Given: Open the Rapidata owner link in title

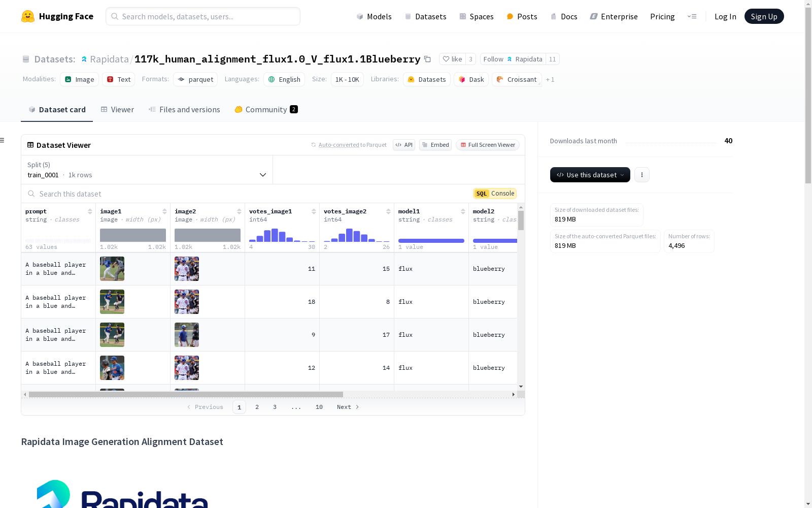Looking at the screenshot, I should 109,59.
